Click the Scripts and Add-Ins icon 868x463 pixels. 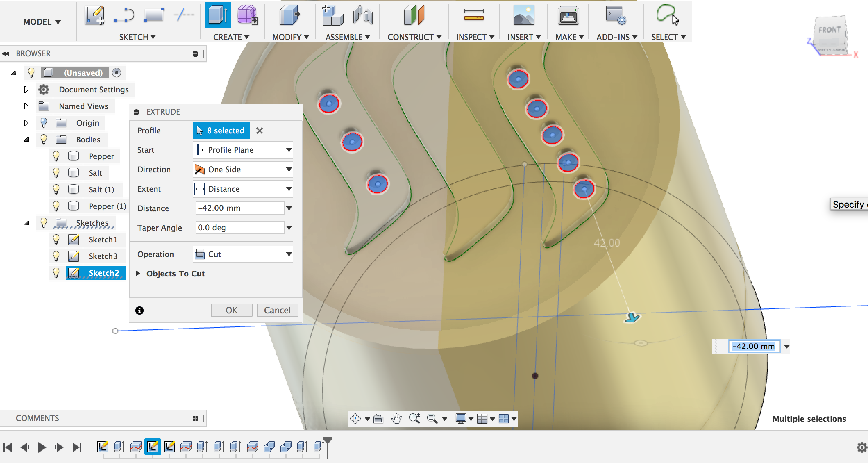coord(616,15)
